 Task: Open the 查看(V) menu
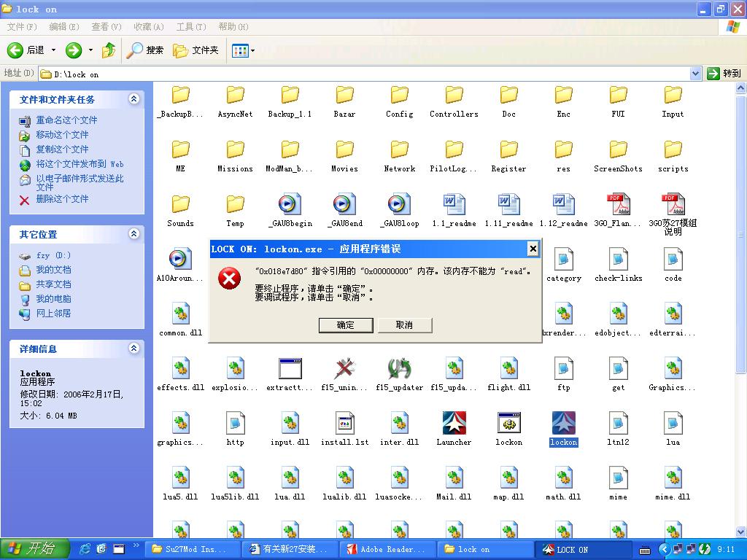pyautogui.click(x=107, y=27)
